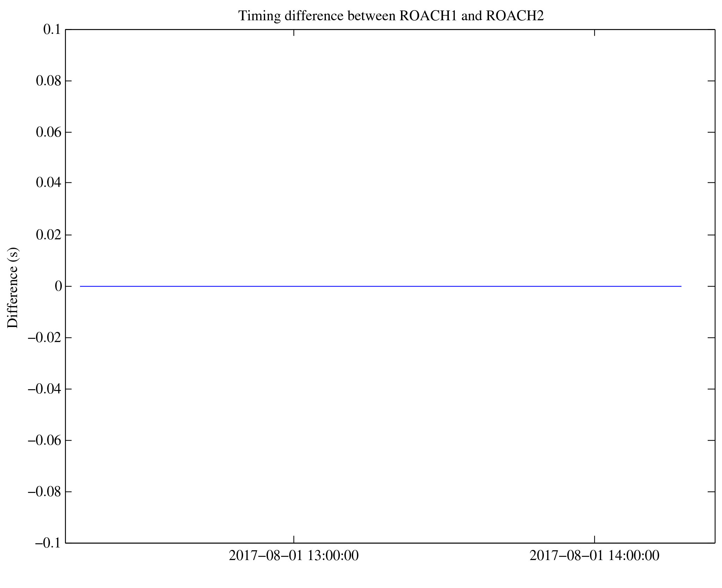The height and width of the screenshot is (588, 722).
Task: Click the x-axis label '2017-08-01 13:00:00'
Action: click(294, 556)
